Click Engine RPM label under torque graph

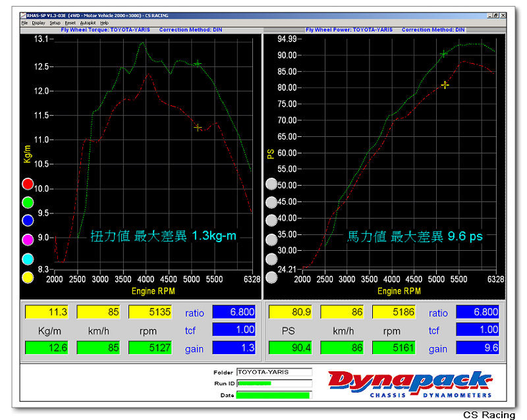point(153,291)
